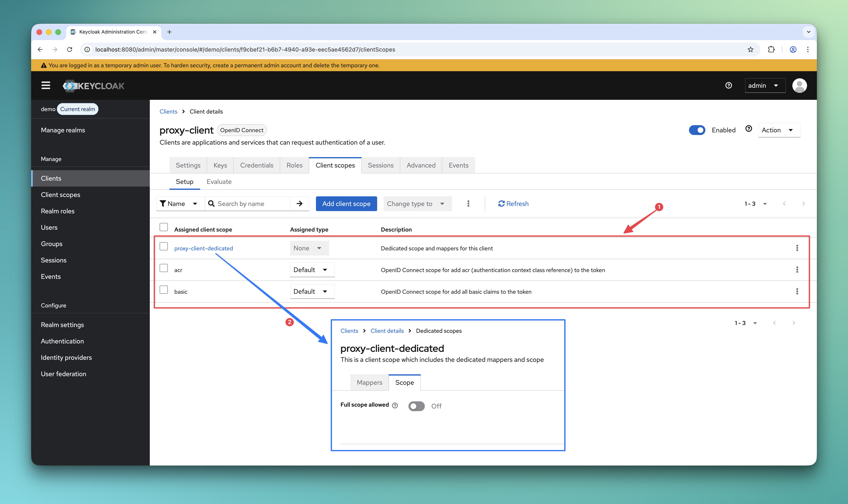Open the user avatar menu
The height and width of the screenshot is (504, 848).
coord(800,85)
